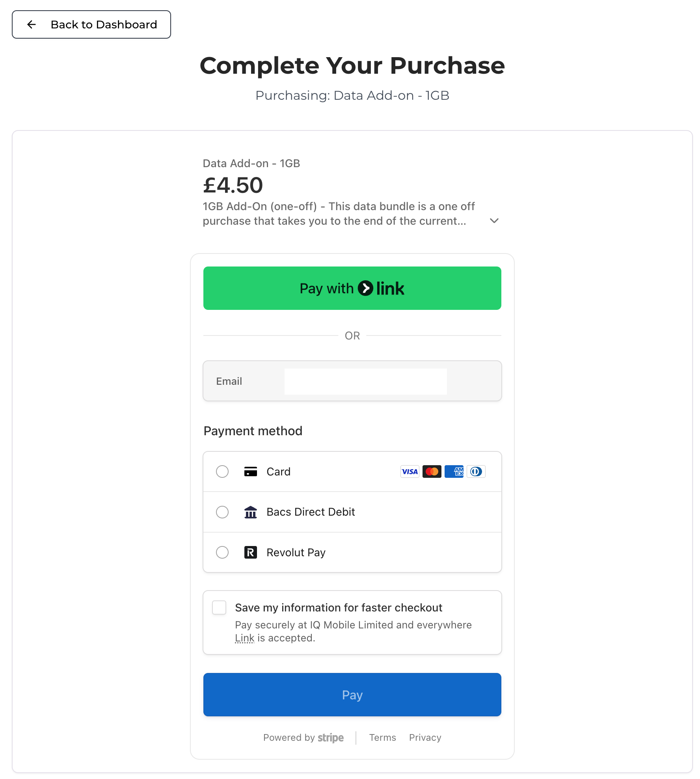The height and width of the screenshot is (779, 700).
Task: Click the Diners Club brand icon
Action: pyautogui.click(x=476, y=471)
